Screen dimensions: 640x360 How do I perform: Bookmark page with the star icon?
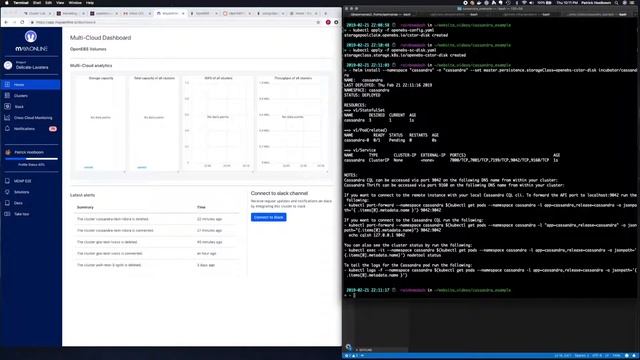coord(318,22)
